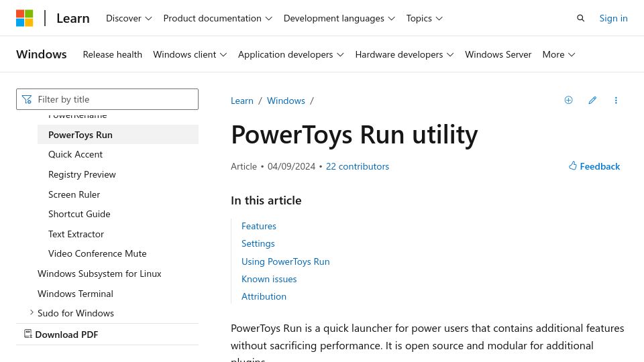
Task: Expand the Product documentation dropdown
Action: [217, 19]
